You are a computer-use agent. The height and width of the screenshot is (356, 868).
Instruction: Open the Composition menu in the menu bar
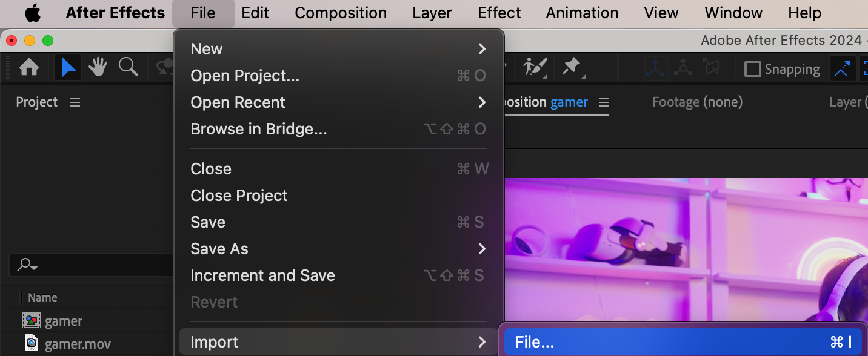click(x=341, y=13)
